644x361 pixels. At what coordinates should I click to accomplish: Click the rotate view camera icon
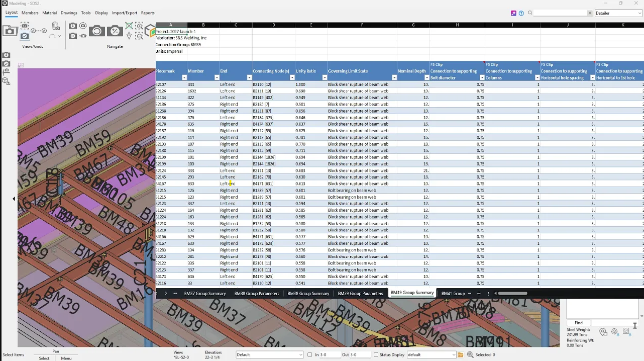pos(97,31)
